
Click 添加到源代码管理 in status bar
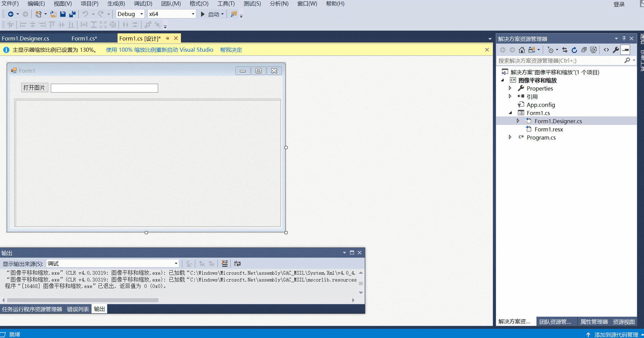point(616,335)
